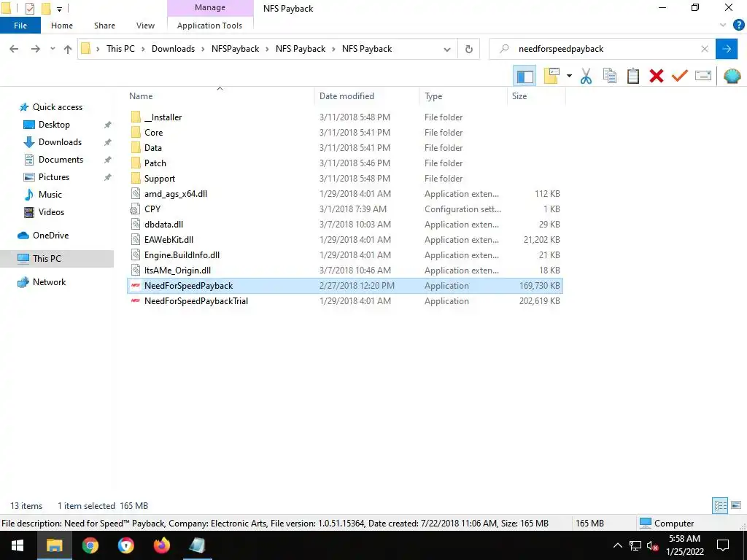Select the Patch folder
The height and width of the screenshot is (560, 747).
(155, 163)
